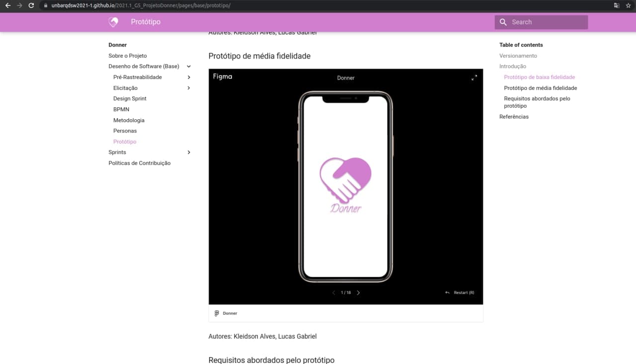Open the Design Sprint page
The height and width of the screenshot is (364, 636).
click(x=130, y=98)
